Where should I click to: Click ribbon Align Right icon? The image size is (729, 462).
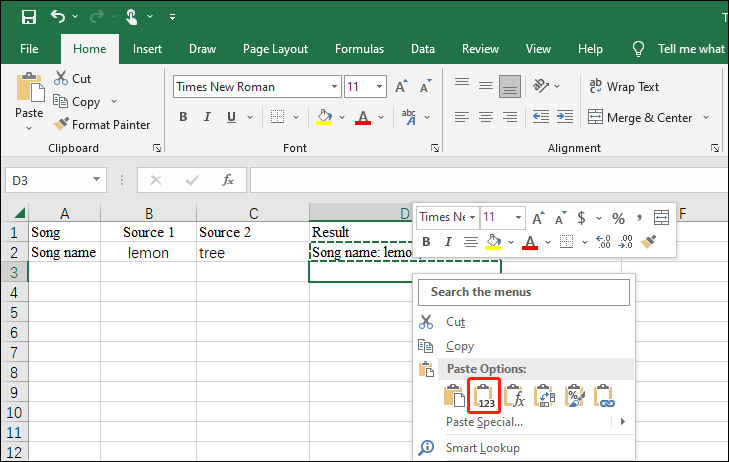tap(510, 117)
